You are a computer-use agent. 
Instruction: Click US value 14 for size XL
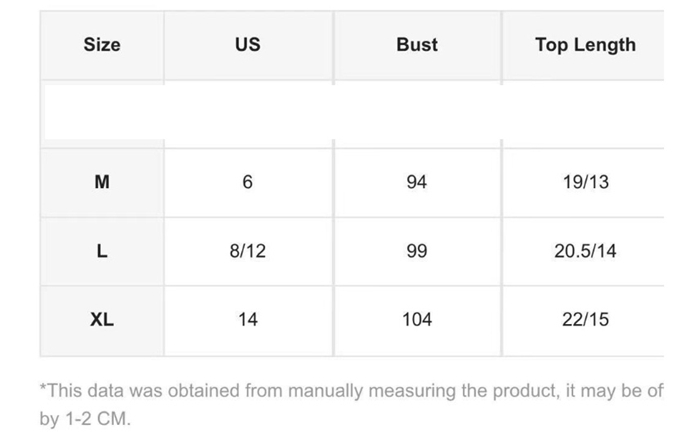248,320
